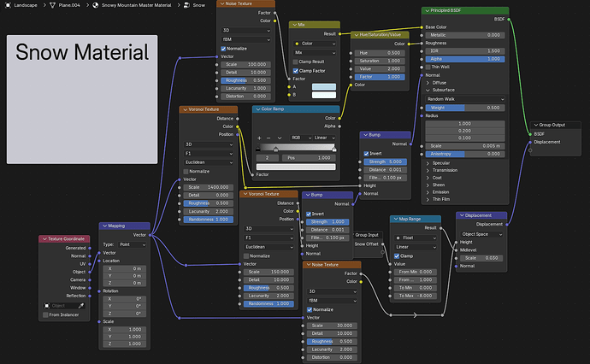Pick object with Texture Coordinate eyedropper
Image resolution: width=590 pixels, height=364 pixels.
(x=81, y=306)
